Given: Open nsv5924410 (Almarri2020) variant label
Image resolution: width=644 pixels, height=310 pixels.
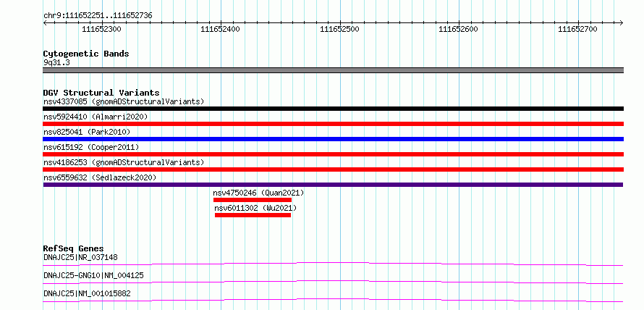Looking at the screenshot, I should tap(96, 117).
